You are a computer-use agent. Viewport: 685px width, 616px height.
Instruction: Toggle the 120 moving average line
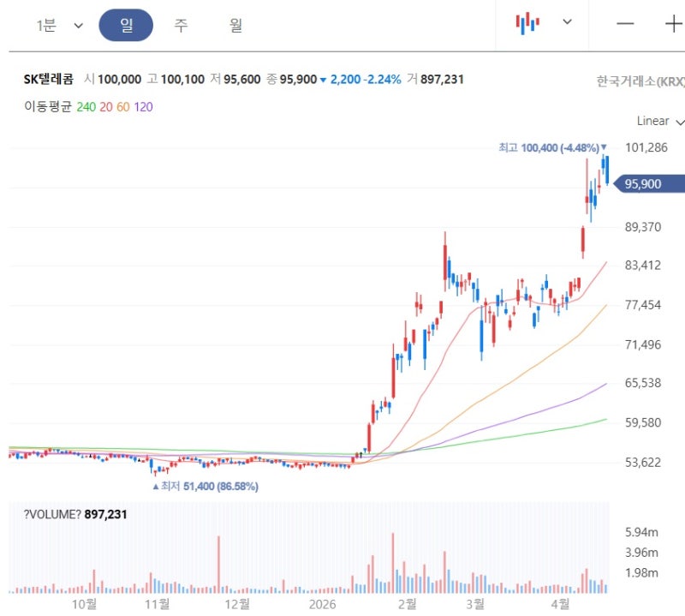pyautogui.click(x=143, y=107)
